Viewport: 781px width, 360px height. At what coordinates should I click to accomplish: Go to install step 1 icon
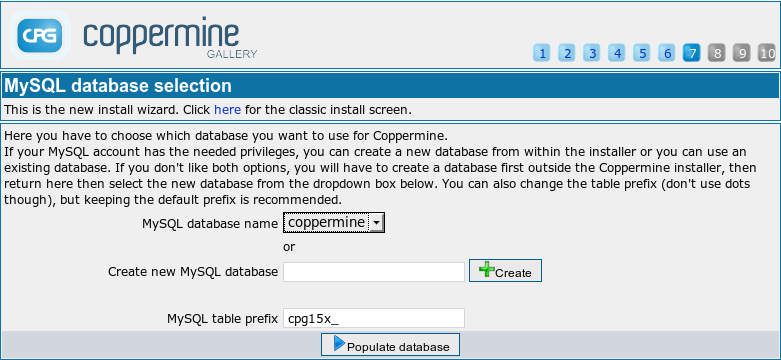541,53
